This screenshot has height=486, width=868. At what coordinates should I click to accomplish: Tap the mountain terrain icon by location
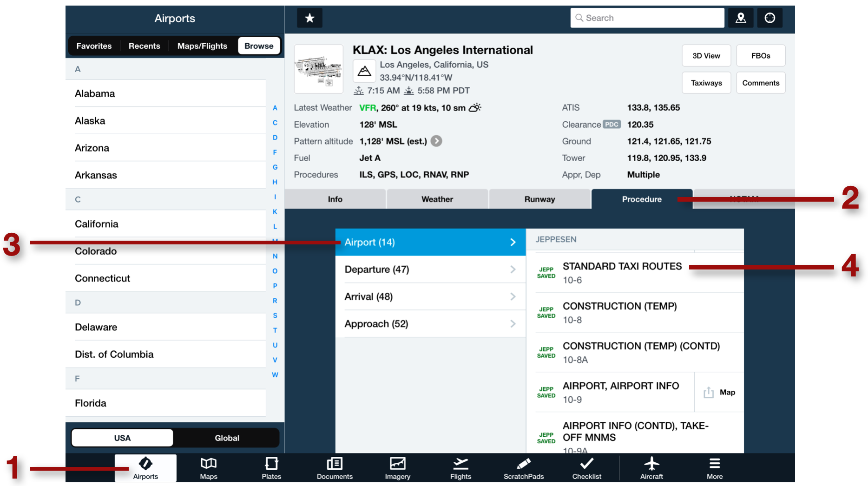(x=364, y=71)
